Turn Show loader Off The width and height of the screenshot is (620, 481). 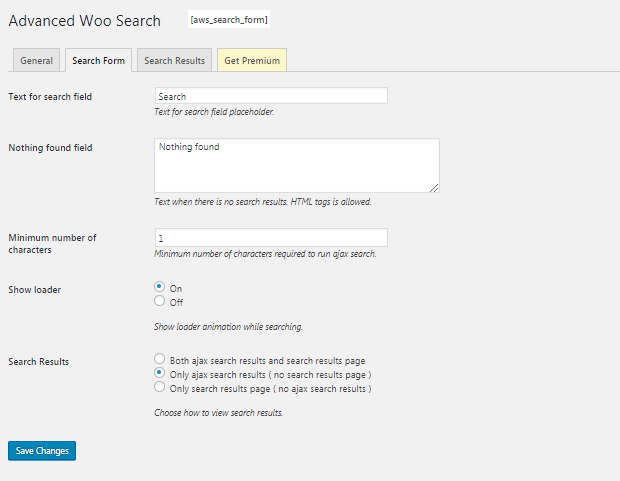[x=160, y=301]
